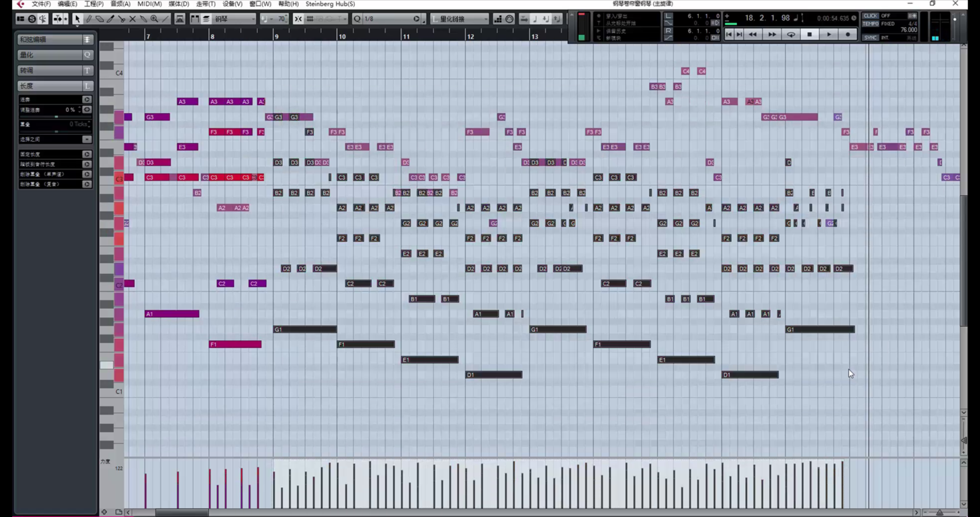980x517 pixels.
Task: Select the Mute X tool
Action: click(132, 19)
